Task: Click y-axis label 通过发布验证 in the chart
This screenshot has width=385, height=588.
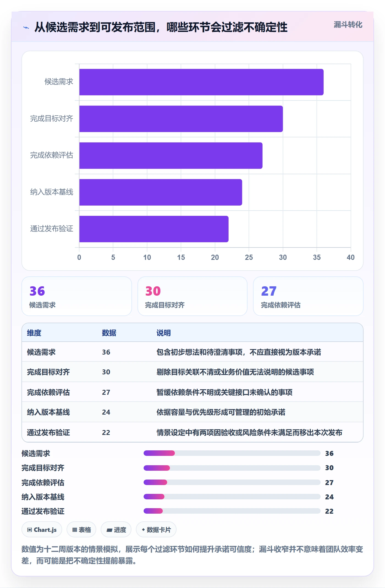Action: pos(52,228)
